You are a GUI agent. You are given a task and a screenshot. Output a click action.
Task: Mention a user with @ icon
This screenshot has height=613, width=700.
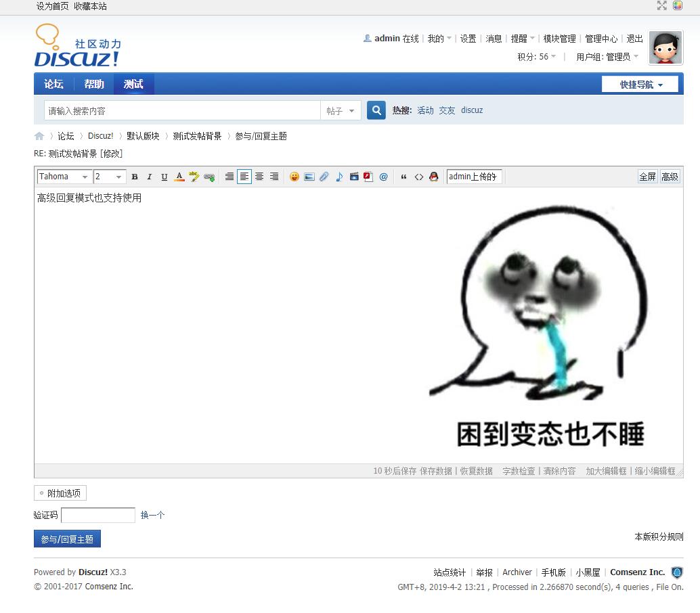point(383,177)
